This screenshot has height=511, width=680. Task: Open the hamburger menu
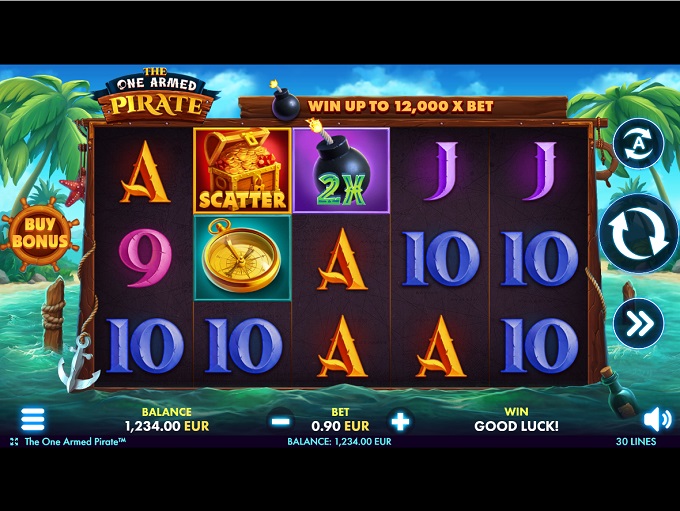coord(33,419)
